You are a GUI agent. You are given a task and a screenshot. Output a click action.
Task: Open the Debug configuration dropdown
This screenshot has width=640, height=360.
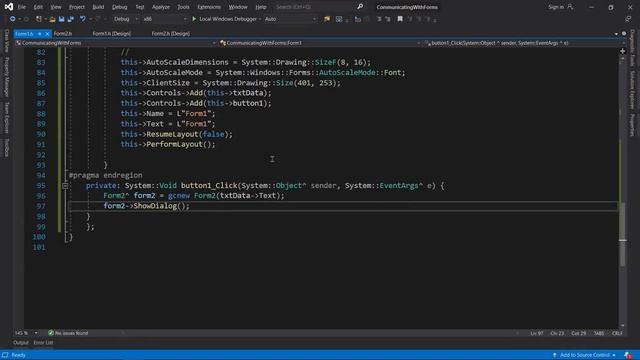(x=126, y=19)
